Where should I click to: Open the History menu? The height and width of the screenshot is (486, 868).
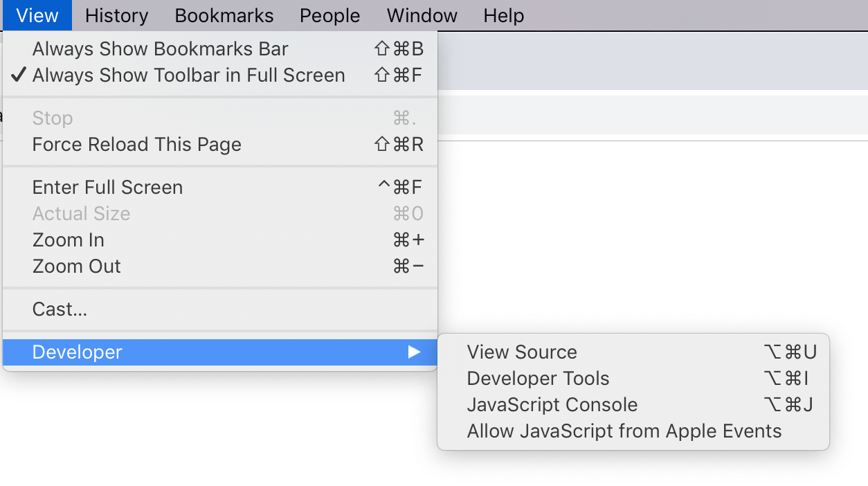coord(116,15)
